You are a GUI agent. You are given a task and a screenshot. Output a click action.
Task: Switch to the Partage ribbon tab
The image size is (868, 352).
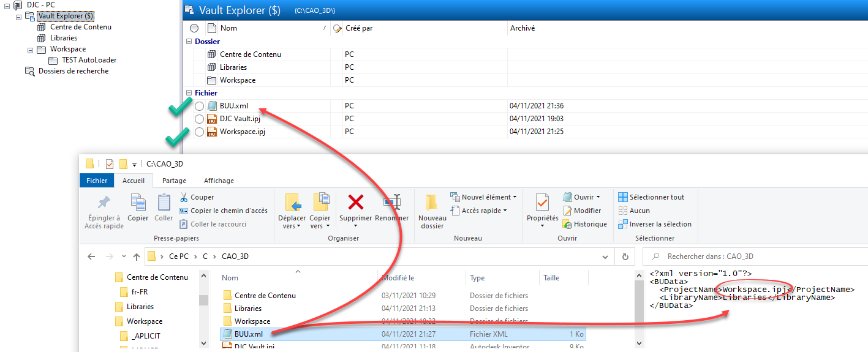174,181
